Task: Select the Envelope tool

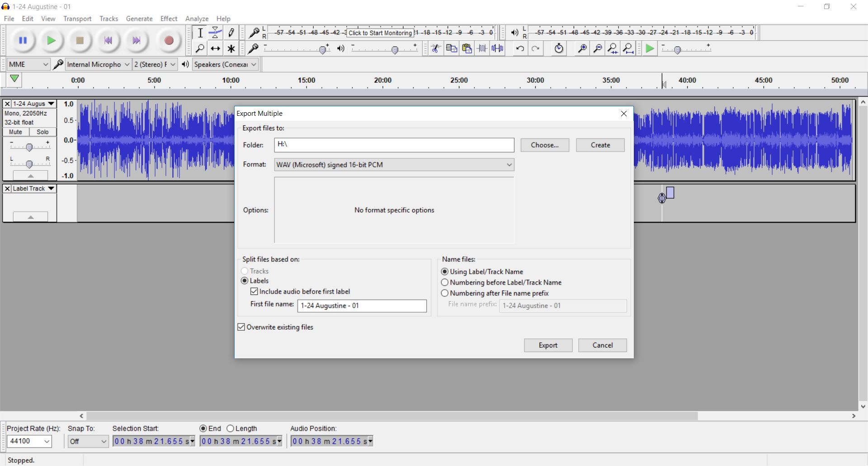Action: (216, 33)
